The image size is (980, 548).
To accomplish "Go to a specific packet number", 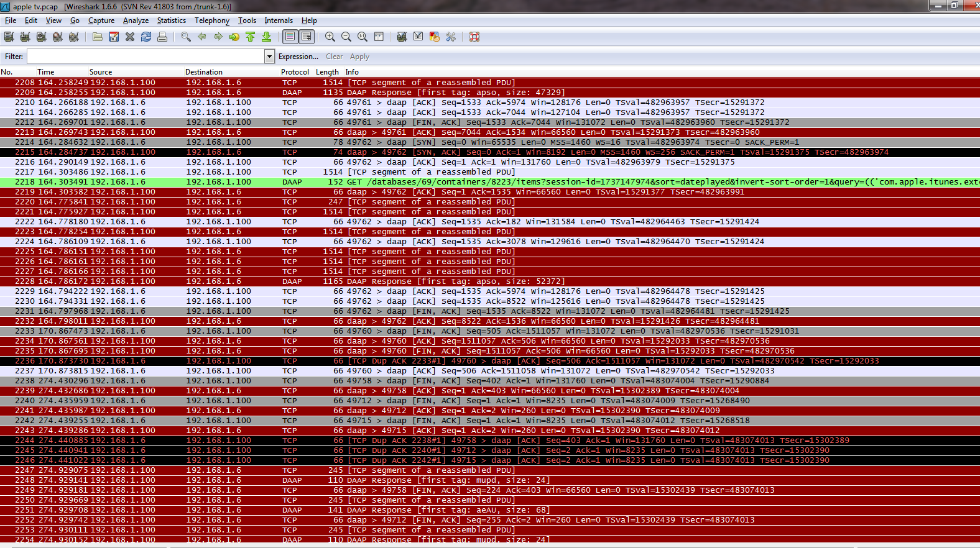I will tap(234, 37).
